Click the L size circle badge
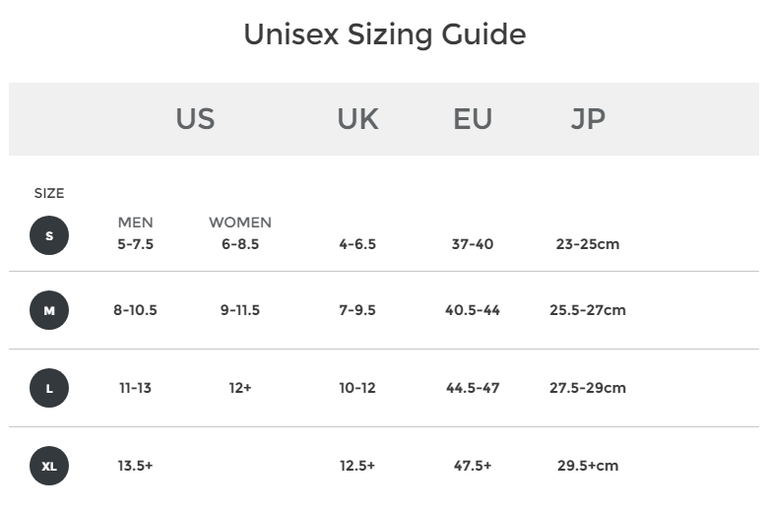Viewport: 768px width, 511px height. tap(49, 388)
